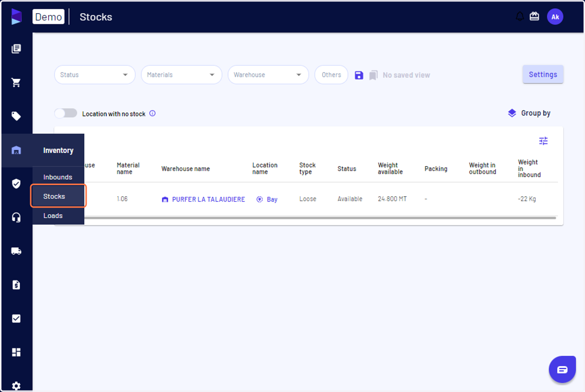Image resolution: width=585 pixels, height=392 pixels.
Task: Click the Packing column header
Action: pyautogui.click(x=436, y=169)
